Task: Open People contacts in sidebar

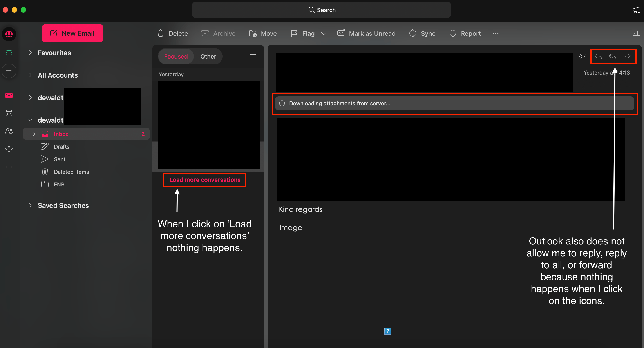Action: (x=9, y=131)
